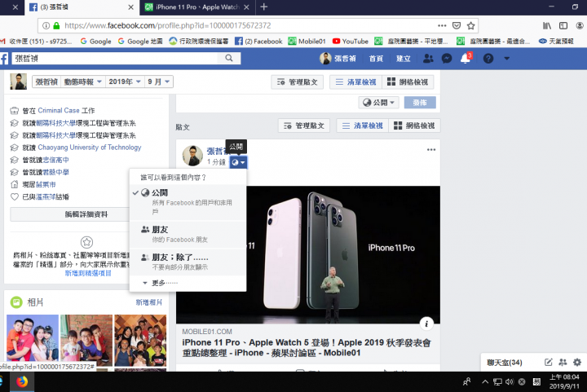Click the top 網格檢視 button
This screenshot has width=587, height=392.
pos(408,82)
